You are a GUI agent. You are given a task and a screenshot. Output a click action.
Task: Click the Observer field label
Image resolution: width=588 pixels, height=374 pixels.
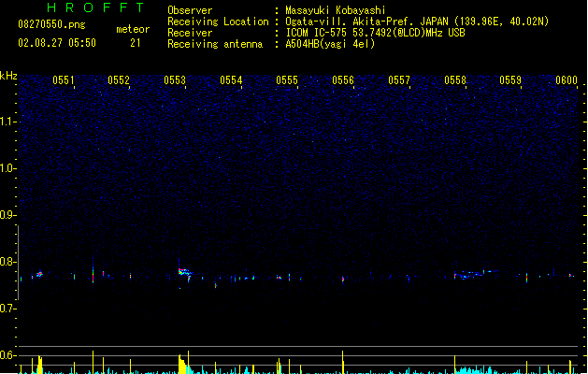(x=190, y=10)
